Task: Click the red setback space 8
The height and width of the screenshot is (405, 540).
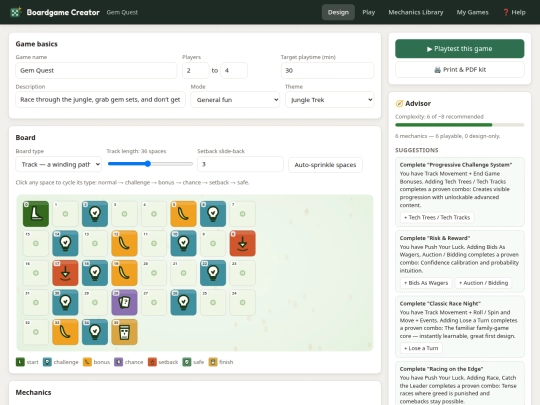Action: pos(242,243)
